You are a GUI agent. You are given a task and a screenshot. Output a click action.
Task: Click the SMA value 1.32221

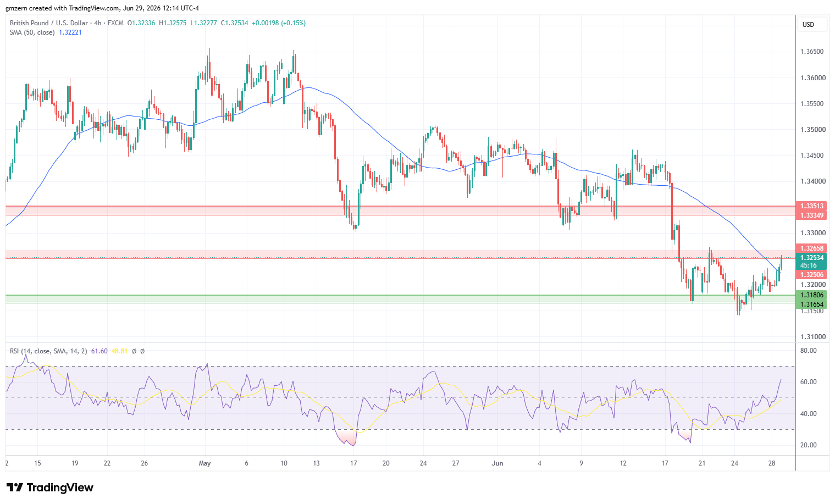click(x=70, y=32)
